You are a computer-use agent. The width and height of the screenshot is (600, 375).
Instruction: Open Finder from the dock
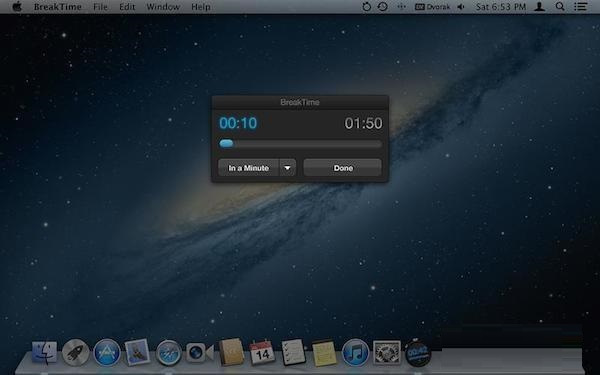[x=44, y=352]
